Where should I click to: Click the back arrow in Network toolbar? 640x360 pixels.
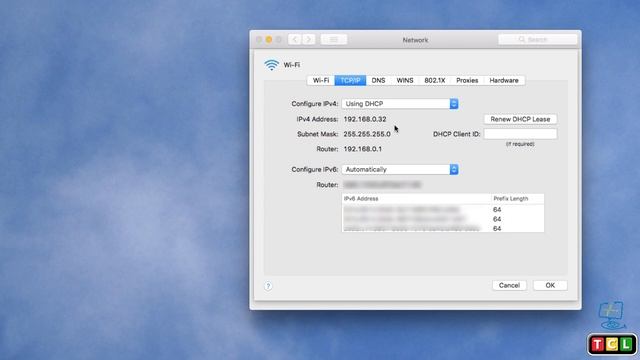point(295,40)
